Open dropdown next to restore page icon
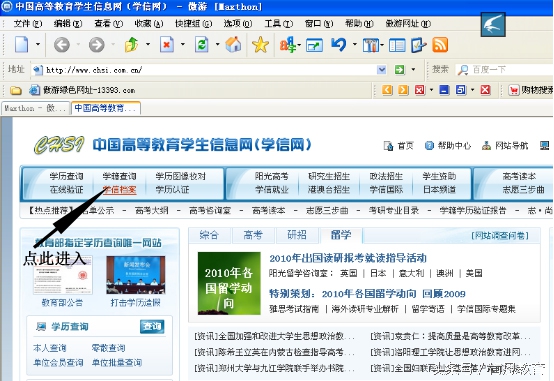The image size is (554, 381). pyautogui.click(x=472, y=90)
